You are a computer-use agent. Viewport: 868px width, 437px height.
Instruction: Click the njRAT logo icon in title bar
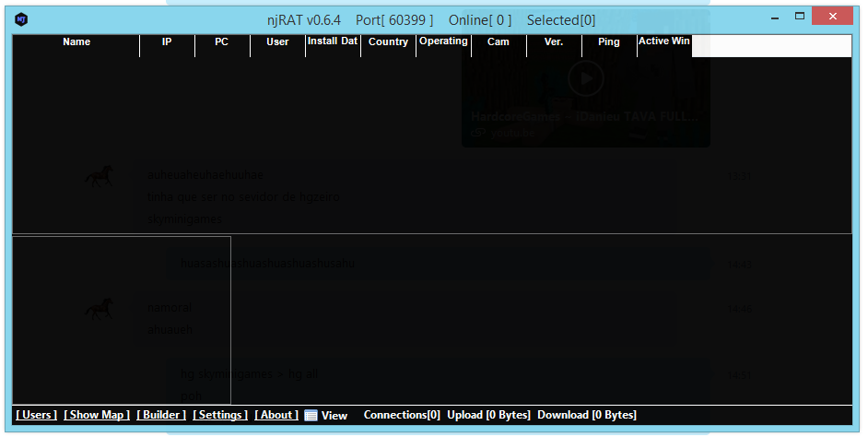tap(21, 19)
